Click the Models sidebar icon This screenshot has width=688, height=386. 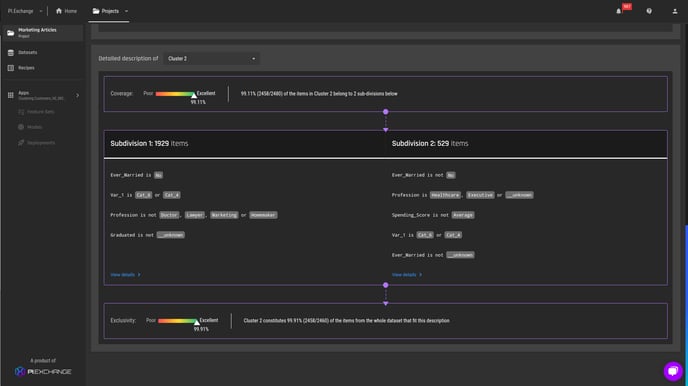pos(21,127)
